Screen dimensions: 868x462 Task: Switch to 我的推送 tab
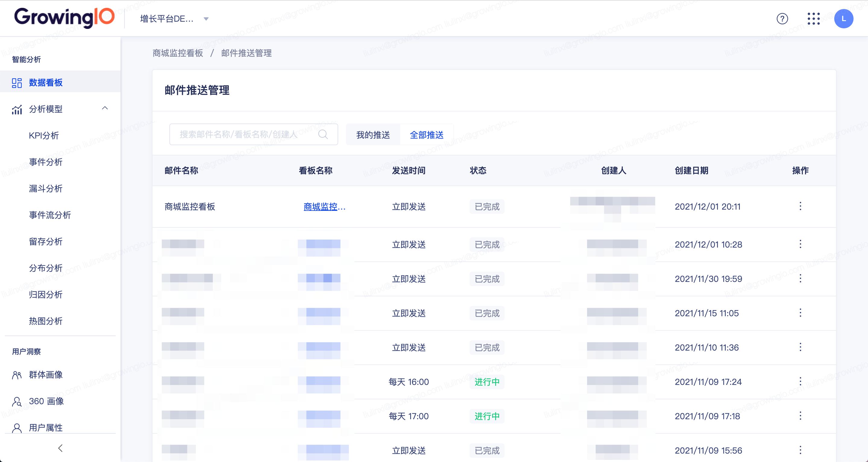[x=373, y=135]
